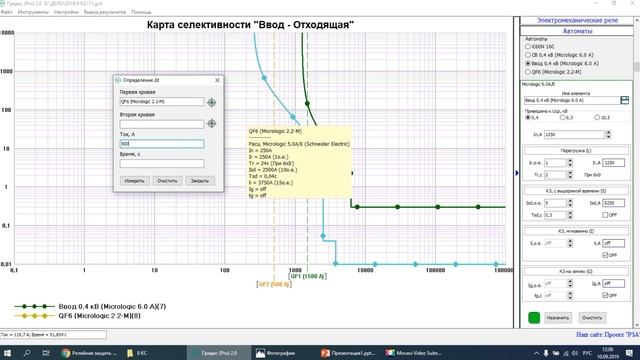Click Isd,o.e. spinner arrows

point(570,203)
